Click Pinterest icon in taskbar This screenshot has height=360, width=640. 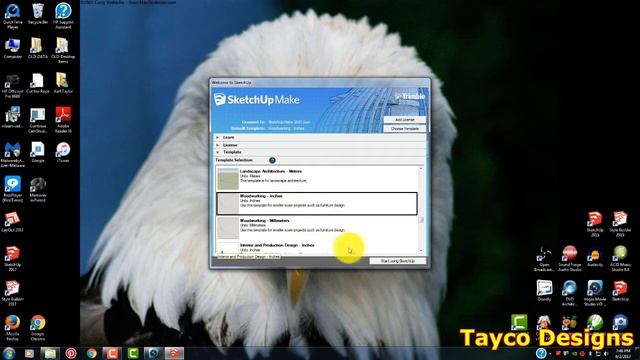[x=71, y=353]
